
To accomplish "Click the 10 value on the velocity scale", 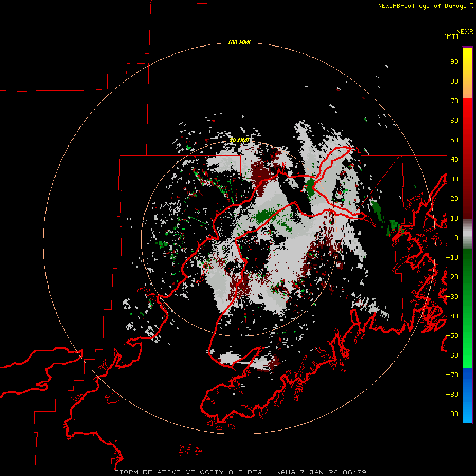I will (x=454, y=218).
